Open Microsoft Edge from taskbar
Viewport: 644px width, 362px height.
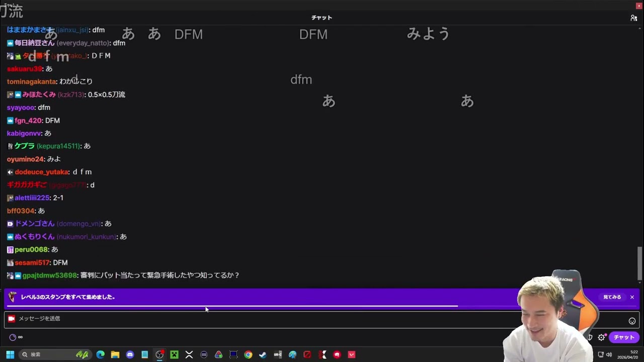(101, 354)
